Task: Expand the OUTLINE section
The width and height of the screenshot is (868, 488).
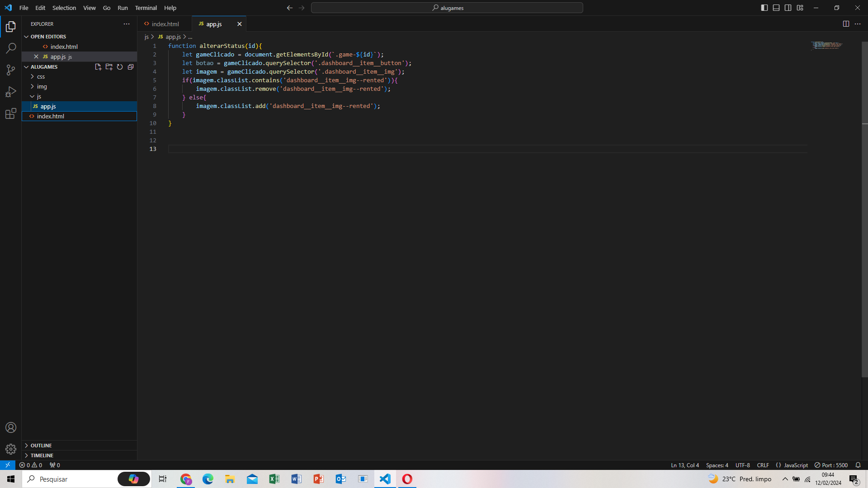Action: click(x=79, y=446)
